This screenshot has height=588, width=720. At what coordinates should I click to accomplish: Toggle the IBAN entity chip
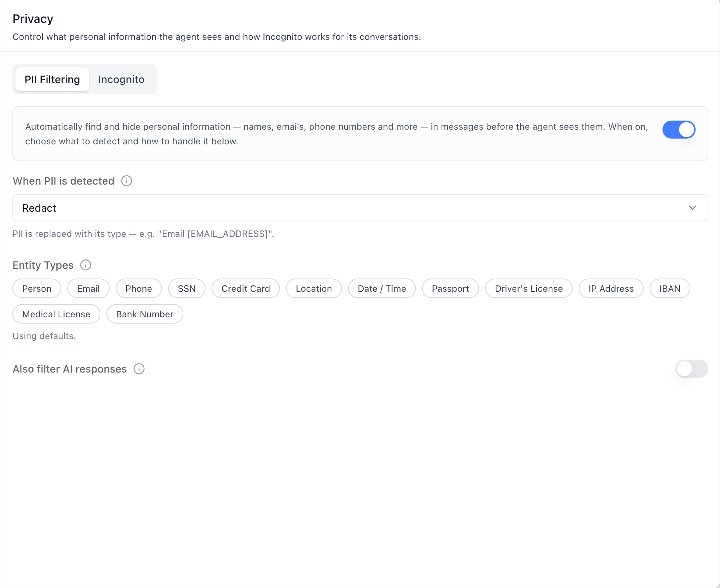tap(670, 288)
